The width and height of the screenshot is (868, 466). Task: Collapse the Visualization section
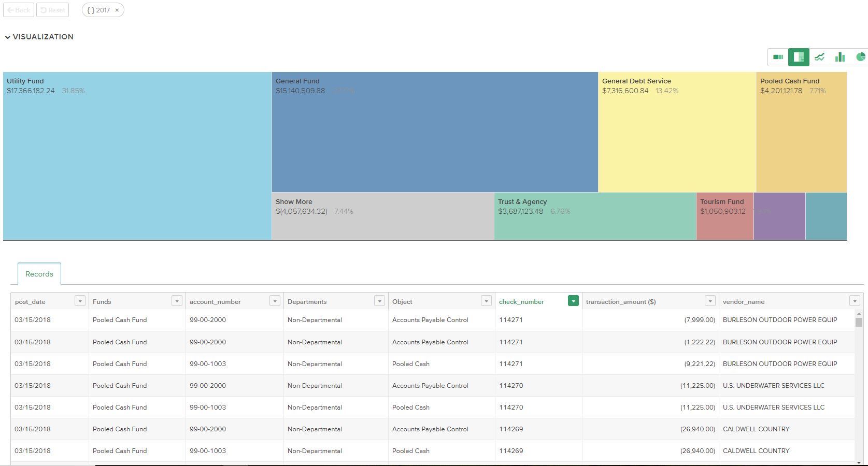point(8,37)
